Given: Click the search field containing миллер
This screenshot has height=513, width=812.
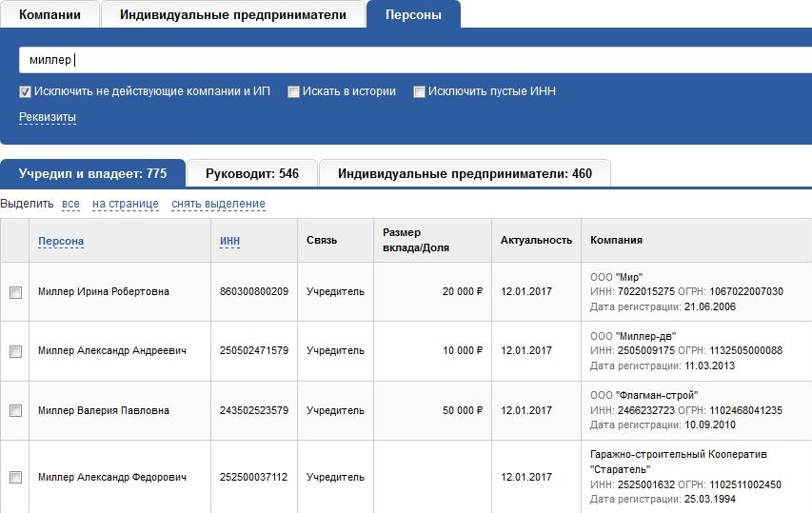Looking at the screenshot, I should (415, 60).
